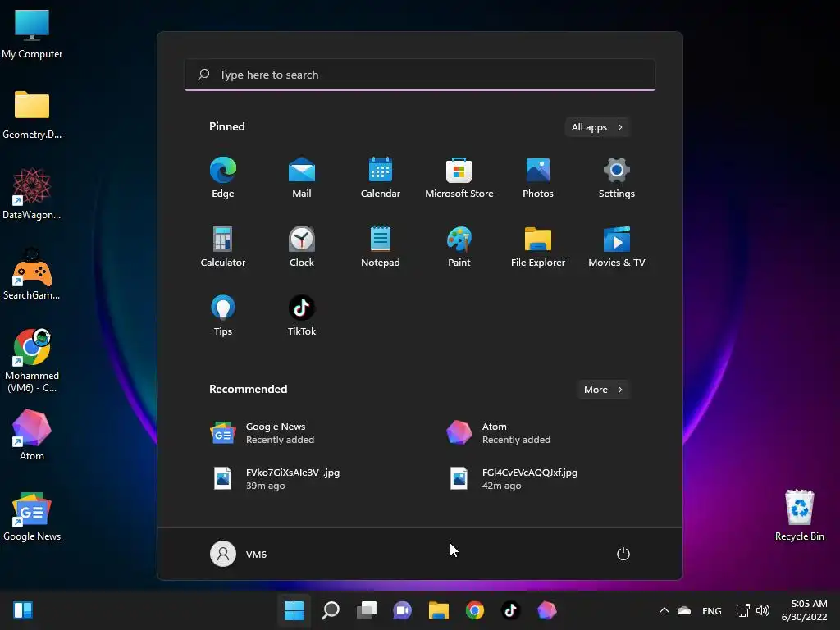Launch the Photos app

point(538,177)
